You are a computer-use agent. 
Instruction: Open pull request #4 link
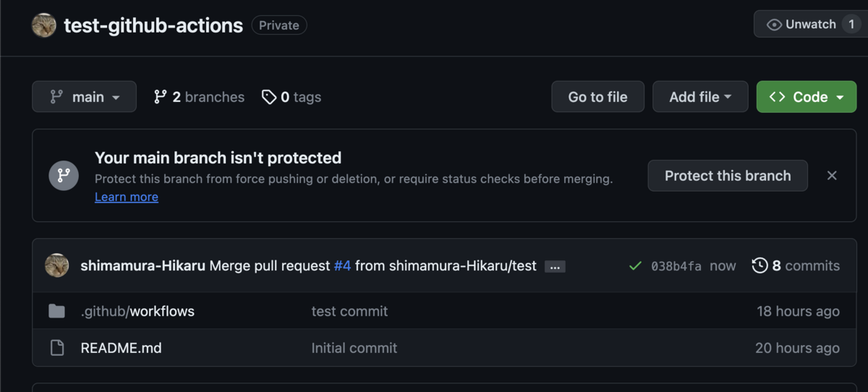point(342,265)
